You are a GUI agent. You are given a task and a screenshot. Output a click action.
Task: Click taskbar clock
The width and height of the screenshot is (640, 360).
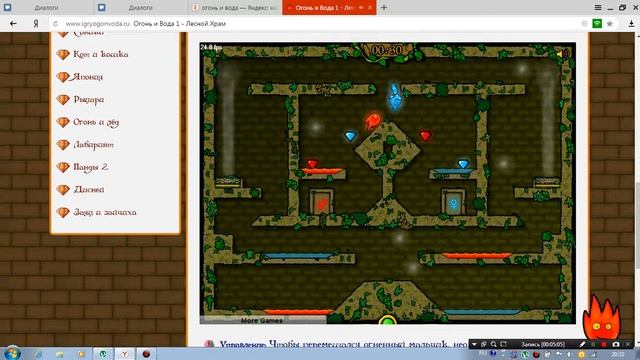(x=618, y=355)
